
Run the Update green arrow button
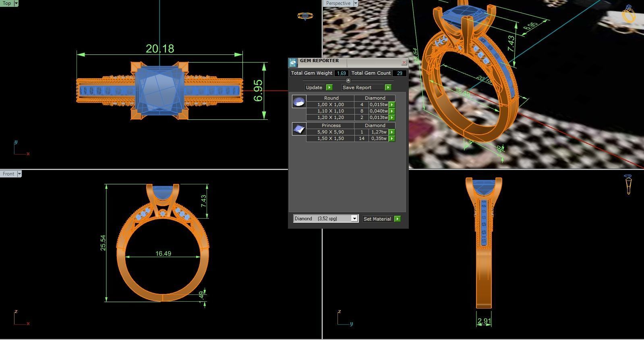click(x=329, y=88)
